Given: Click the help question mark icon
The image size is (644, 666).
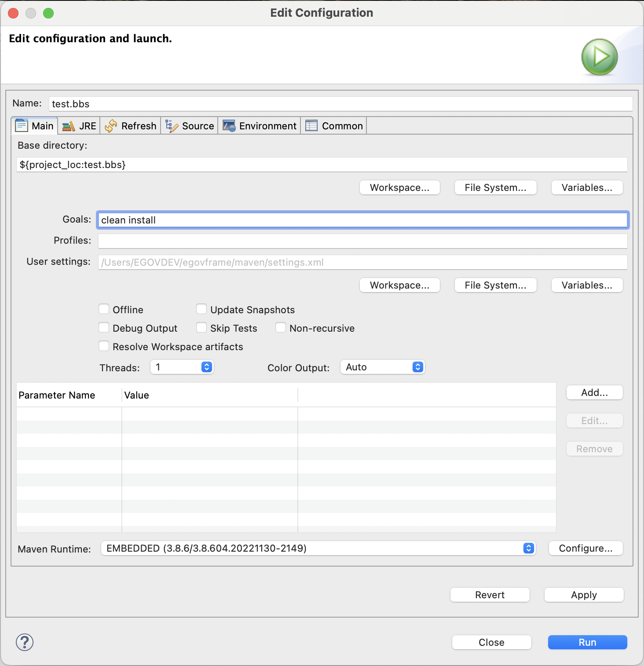Looking at the screenshot, I should [x=25, y=642].
